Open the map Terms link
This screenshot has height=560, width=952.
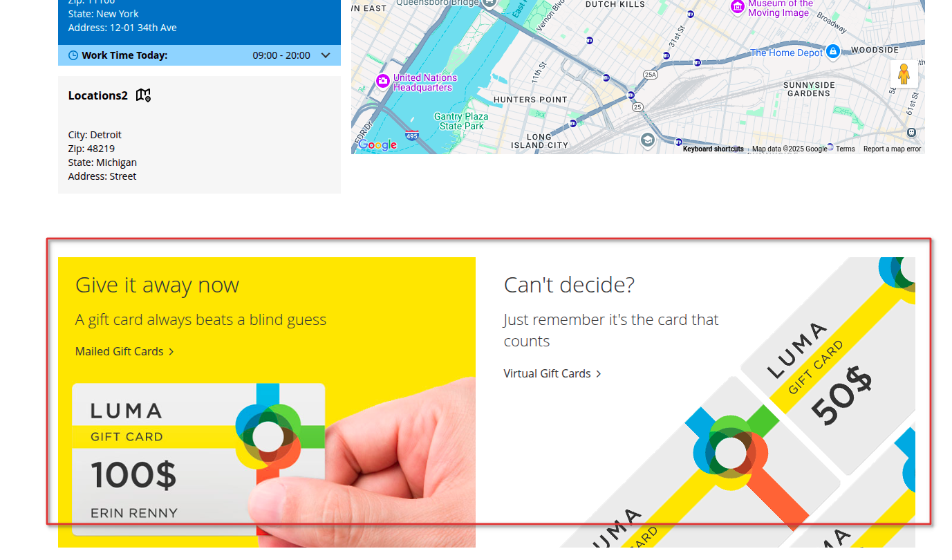pyautogui.click(x=845, y=149)
